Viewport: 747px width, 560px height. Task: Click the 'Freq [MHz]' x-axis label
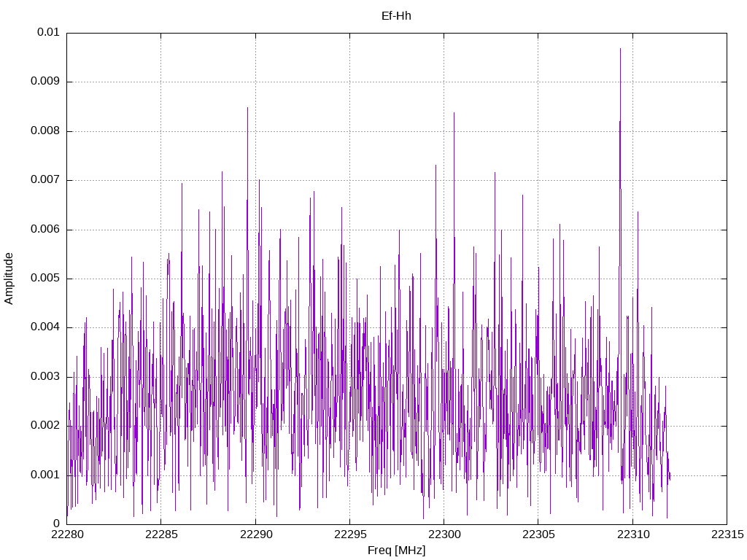[396, 551]
